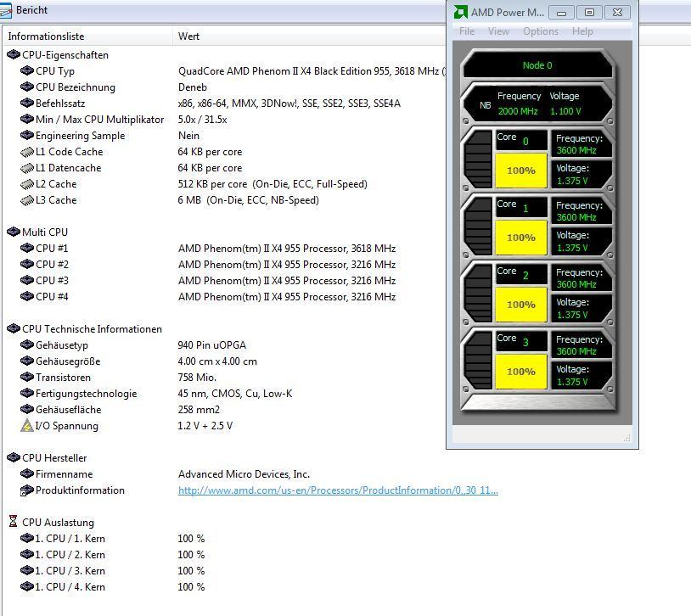This screenshot has width=691, height=616.
Task: Click the AMD Power Monitor window grip corner
Action: tap(626, 438)
